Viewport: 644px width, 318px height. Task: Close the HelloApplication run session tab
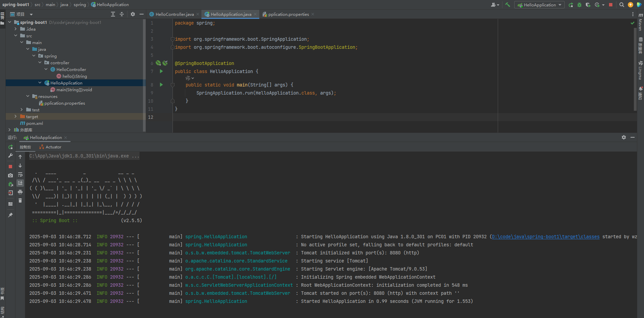(x=66, y=138)
